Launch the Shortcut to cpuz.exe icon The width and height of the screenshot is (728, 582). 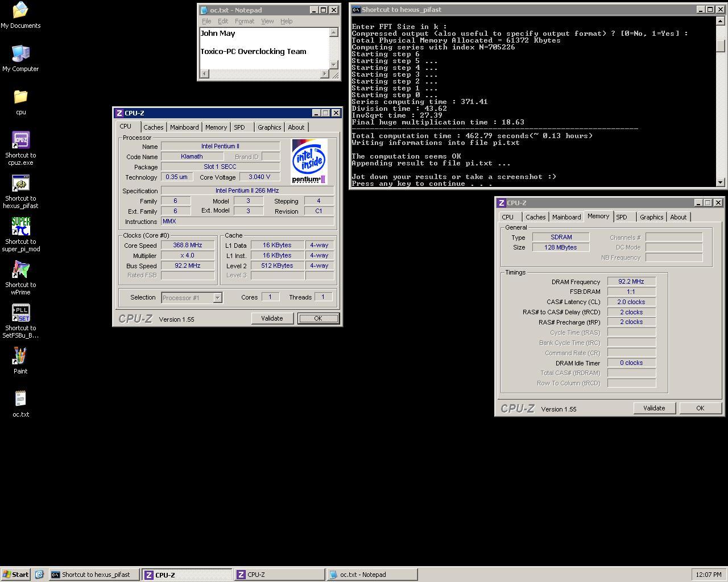pyautogui.click(x=20, y=148)
